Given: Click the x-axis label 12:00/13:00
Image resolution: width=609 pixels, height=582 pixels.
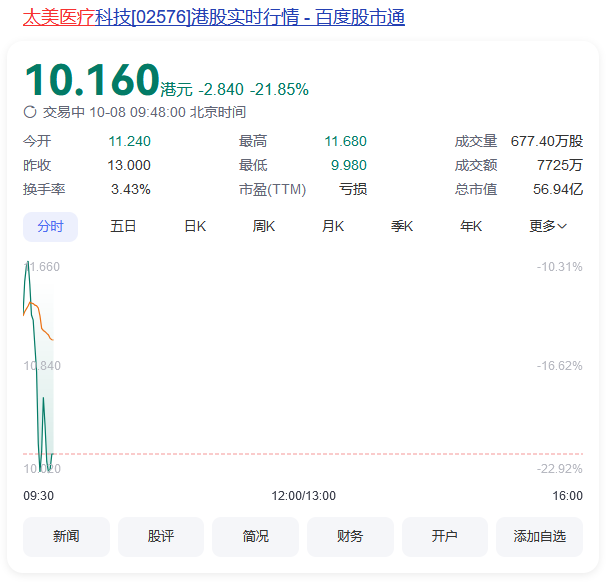Looking at the screenshot, I should (303, 496).
